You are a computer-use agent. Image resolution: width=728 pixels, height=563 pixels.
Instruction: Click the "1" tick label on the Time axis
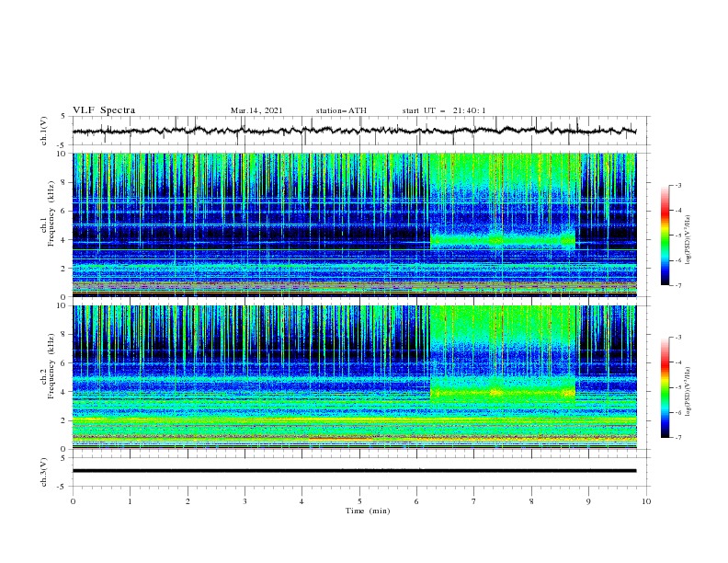point(130,501)
